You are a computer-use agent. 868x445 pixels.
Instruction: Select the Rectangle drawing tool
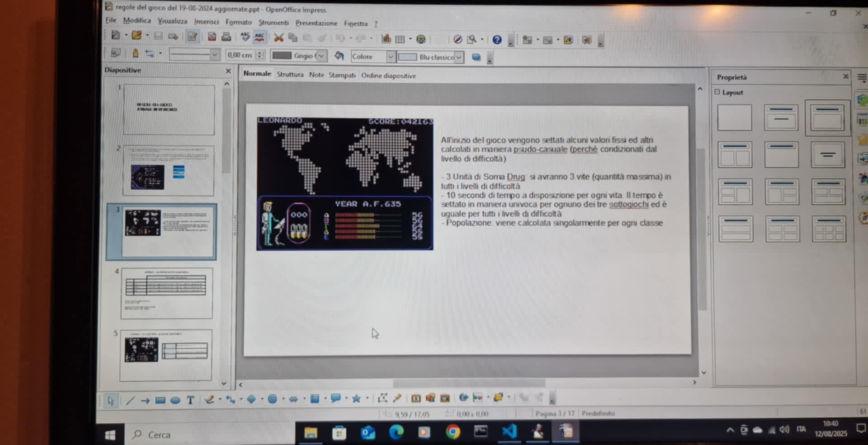click(160, 400)
